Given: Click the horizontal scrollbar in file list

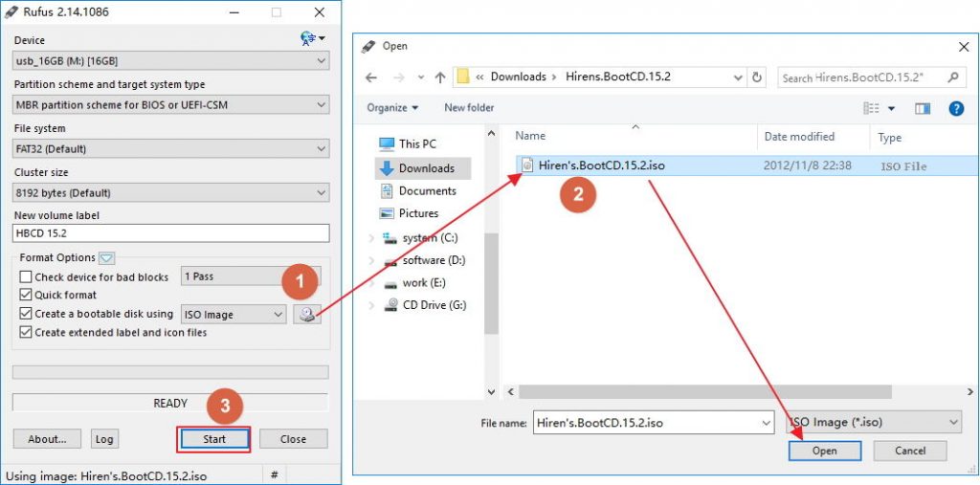Looking at the screenshot, I should (705, 391).
